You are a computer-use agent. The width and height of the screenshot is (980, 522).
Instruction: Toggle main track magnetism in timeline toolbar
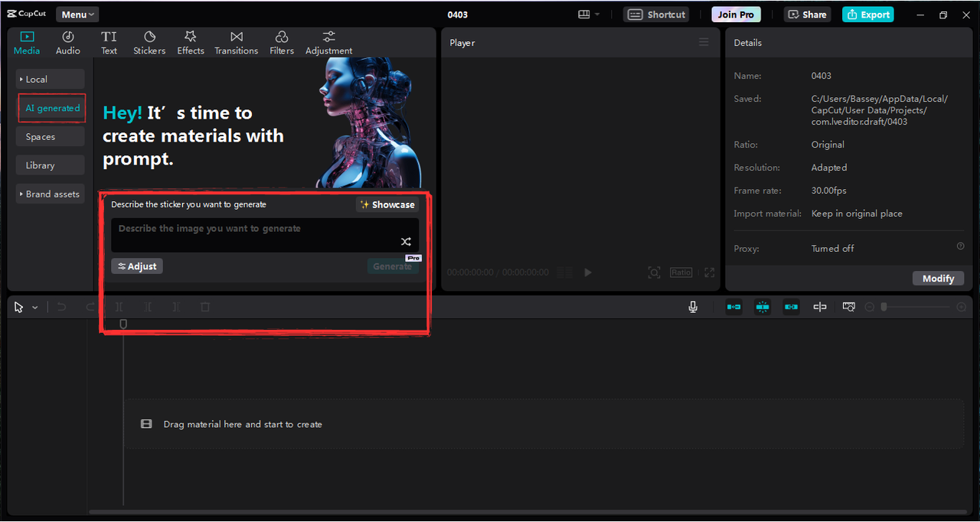733,306
